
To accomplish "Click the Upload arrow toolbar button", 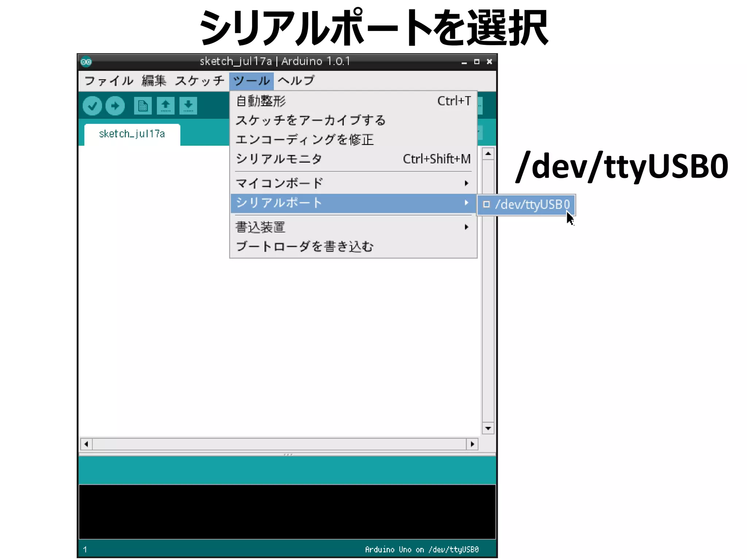I will pyautogui.click(x=115, y=106).
